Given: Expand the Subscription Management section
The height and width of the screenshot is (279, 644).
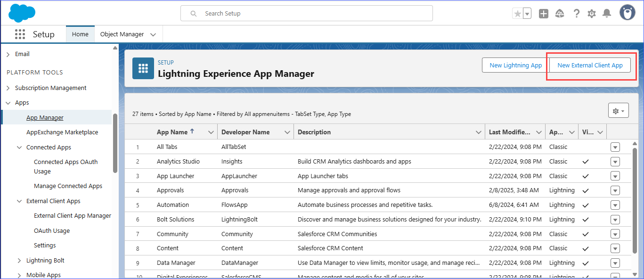Looking at the screenshot, I should (x=8, y=88).
